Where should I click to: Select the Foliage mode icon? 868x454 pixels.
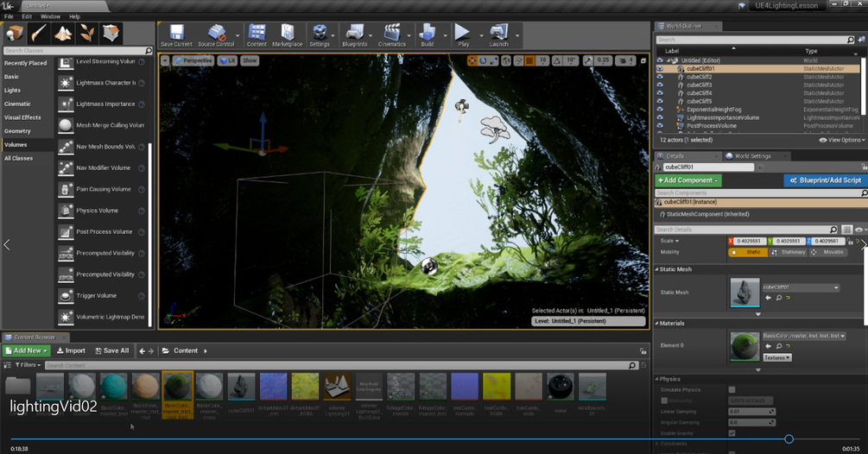click(86, 34)
